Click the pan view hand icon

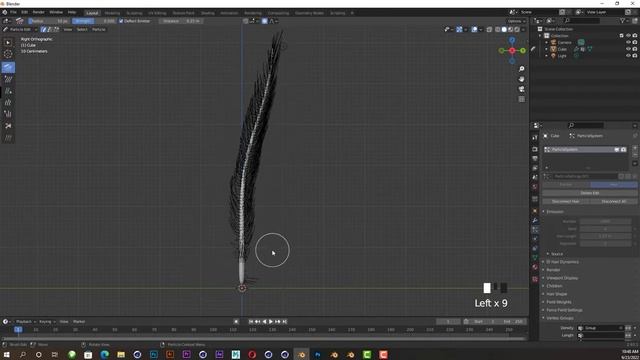coord(522,79)
